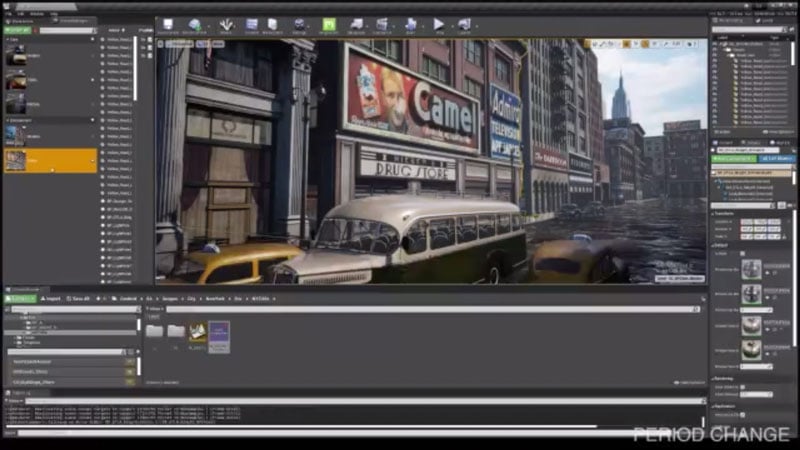Open the Window menu

pyautogui.click(x=37, y=14)
